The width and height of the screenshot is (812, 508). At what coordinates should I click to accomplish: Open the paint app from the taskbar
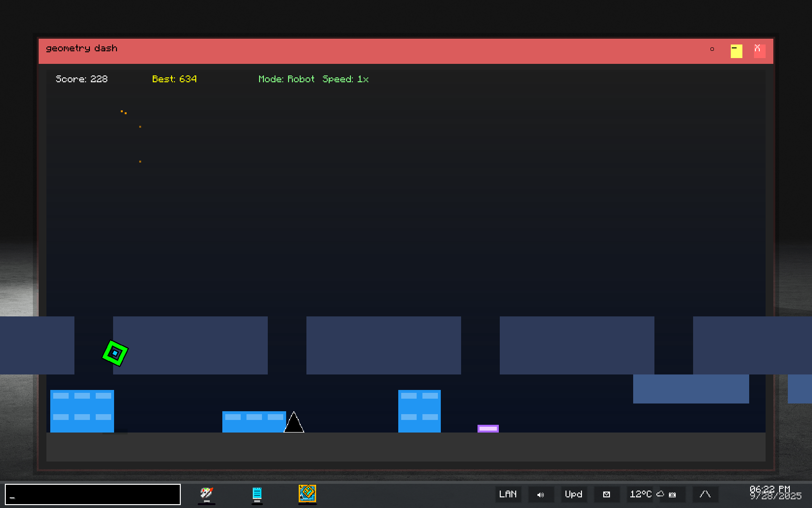click(206, 494)
